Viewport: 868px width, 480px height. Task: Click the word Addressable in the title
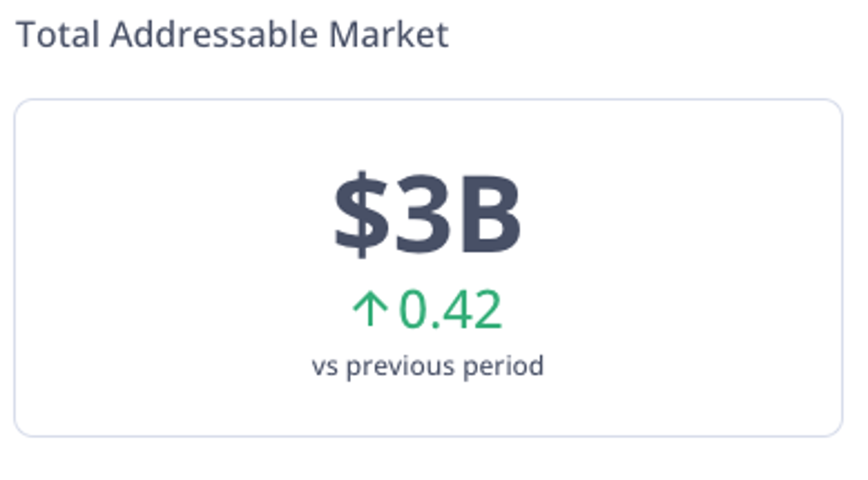coord(212,32)
